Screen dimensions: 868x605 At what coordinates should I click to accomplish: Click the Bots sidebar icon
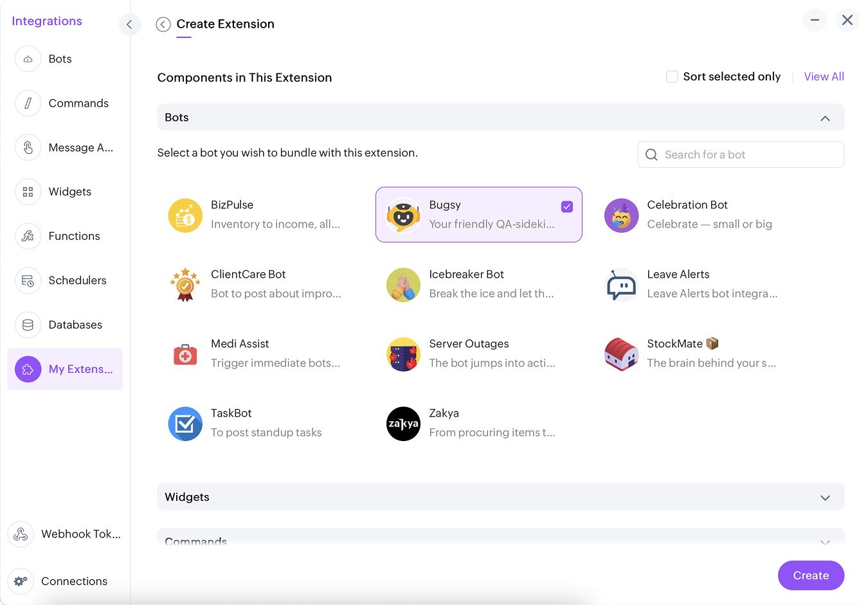[x=28, y=59]
